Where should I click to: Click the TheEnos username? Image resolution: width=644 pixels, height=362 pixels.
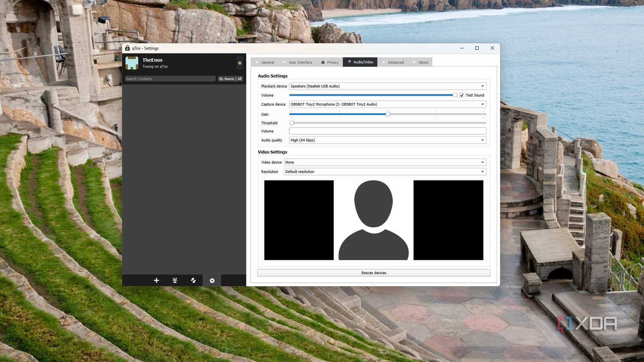click(152, 60)
